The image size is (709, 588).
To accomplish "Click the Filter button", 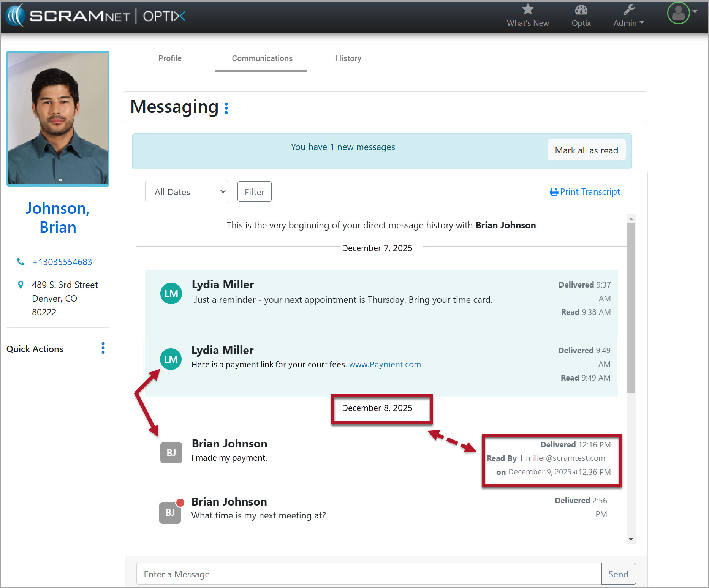I will [x=254, y=192].
